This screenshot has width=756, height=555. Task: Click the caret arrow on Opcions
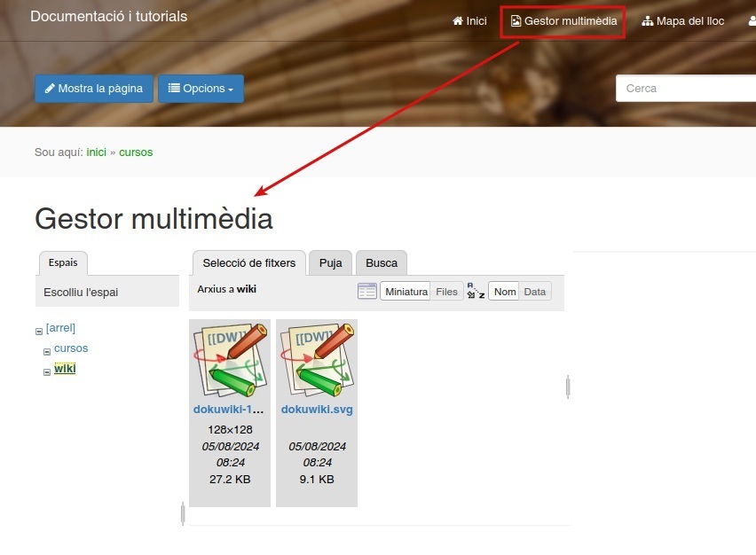(231, 90)
